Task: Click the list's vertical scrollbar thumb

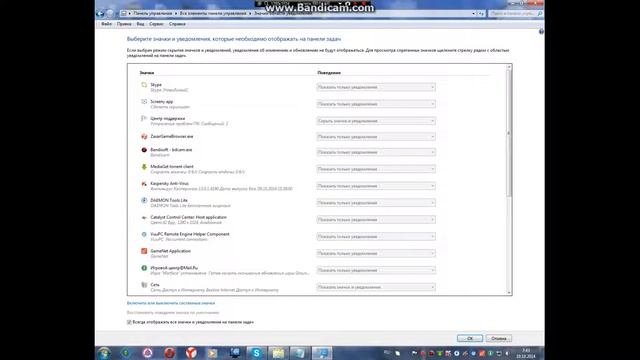Action: tap(509, 133)
